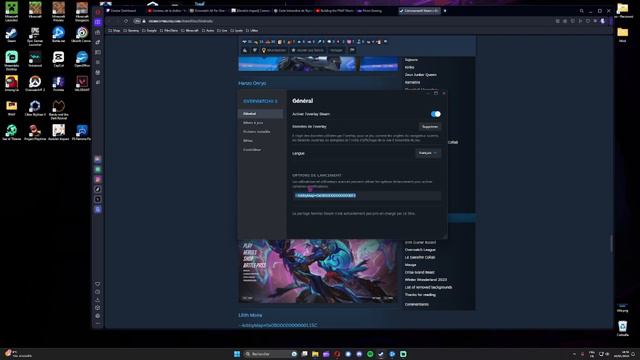Select the Corbeille recycle bin icon
Screen dimensions: 640x360
pyautogui.click(x=622, y=329)
